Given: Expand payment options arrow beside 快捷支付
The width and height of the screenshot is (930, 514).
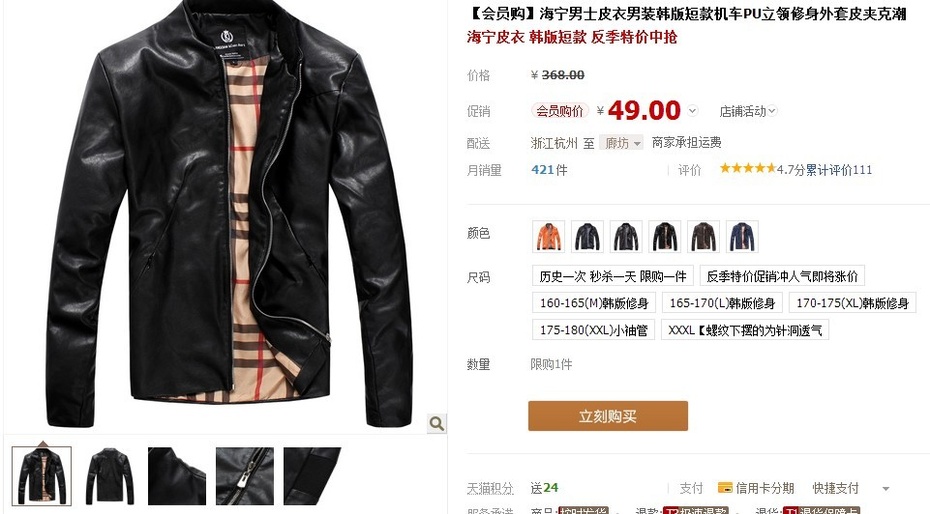Looking at the screenshot, I should (886, 489).
